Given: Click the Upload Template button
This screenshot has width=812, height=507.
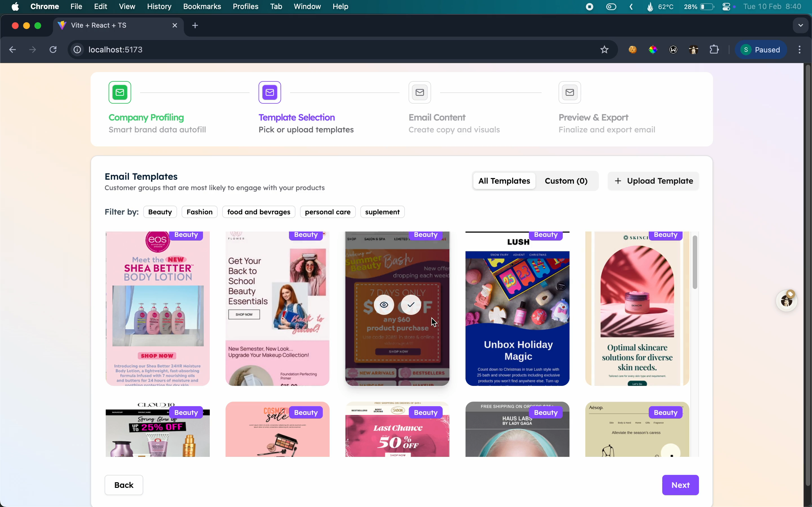Looking at the screenshot, I should [x=653, y=181].
